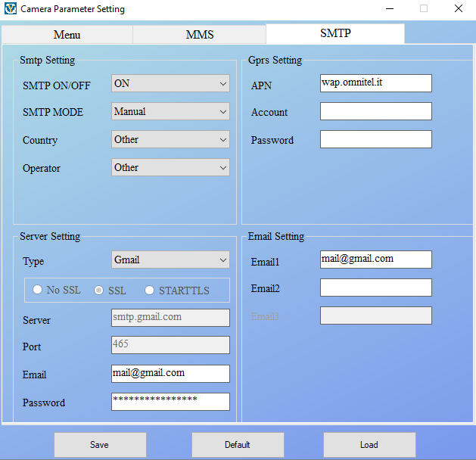The image size is (476, 460).
Task: Choose the SSL radio option
Action: tap(99, 291)
